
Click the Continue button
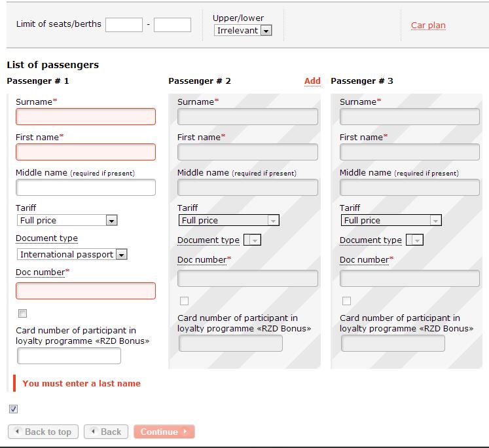pyautogui.click(x=164, y=432)
